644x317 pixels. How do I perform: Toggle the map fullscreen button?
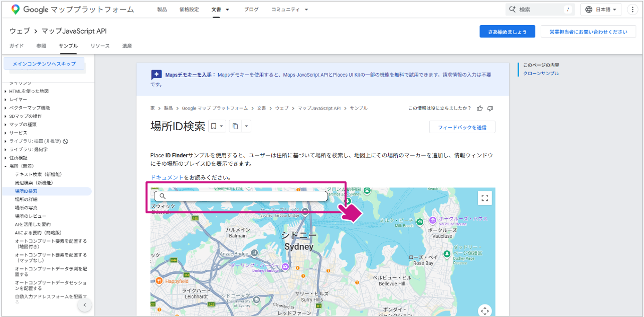pos(485,198)
